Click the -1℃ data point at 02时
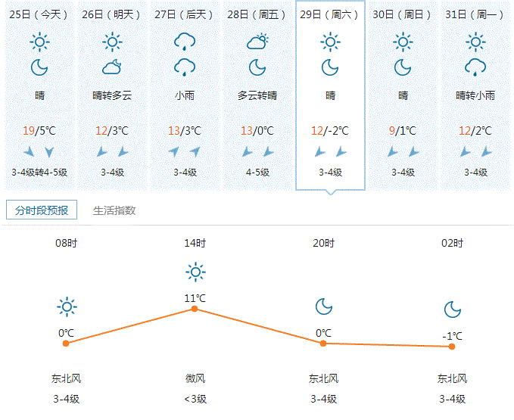This screenshot has height=420, width=514. click(452, 347)
